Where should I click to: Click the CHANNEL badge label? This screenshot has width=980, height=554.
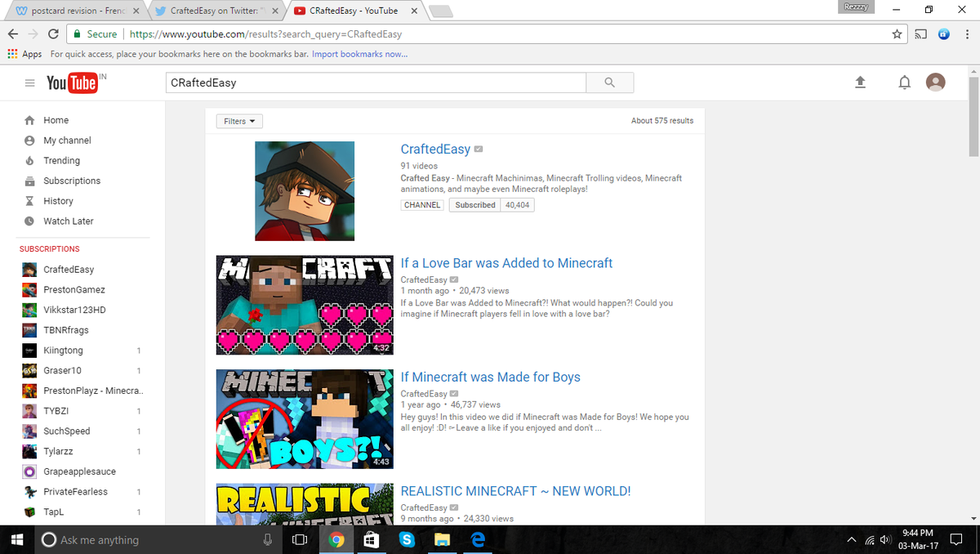[x=422, y=205]
